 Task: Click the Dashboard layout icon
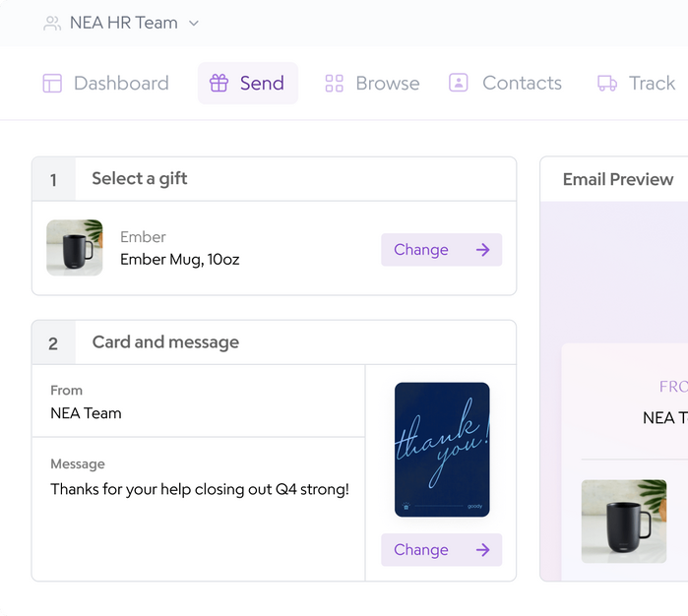tap(52, 84)
